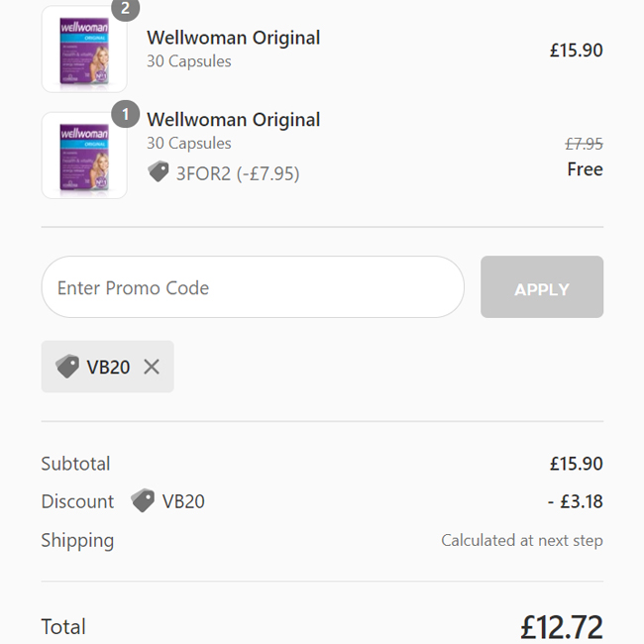The height and width of the screenshot is (644, 644).
Task: Select the free Wellwoman Original item title
Action: click(233, 120)
